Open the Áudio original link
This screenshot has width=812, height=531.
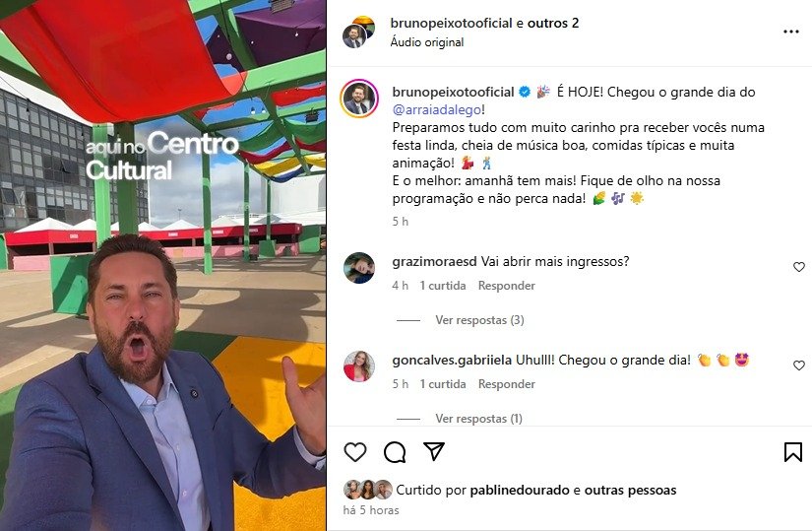427,42
